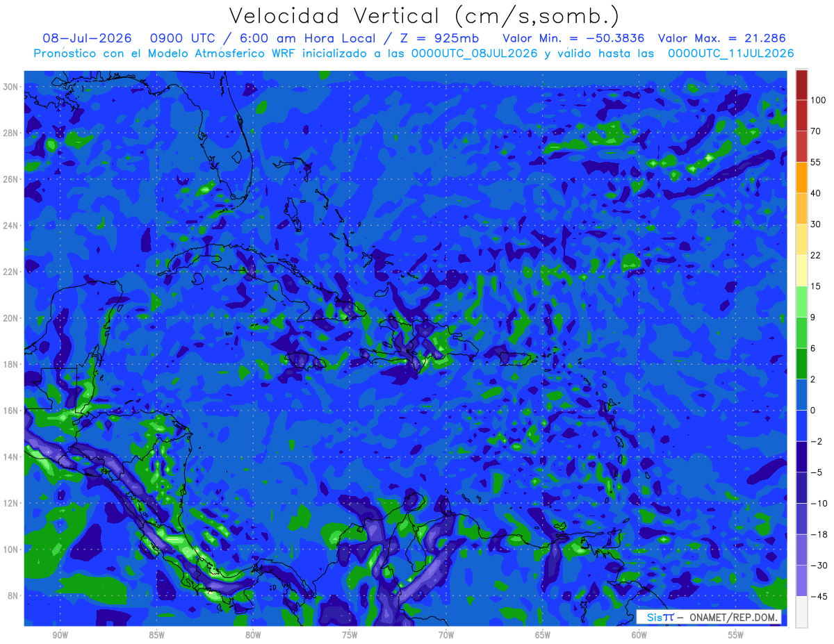Click the '08-Jul-2026' date text
Viewport: 834px width, 644px height.
pos(87,38)
